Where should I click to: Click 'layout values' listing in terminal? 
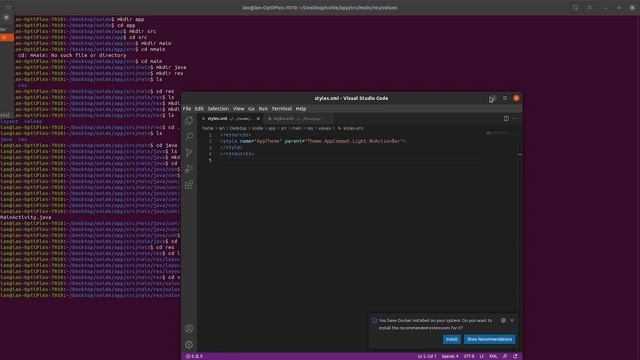click(21, 121)
